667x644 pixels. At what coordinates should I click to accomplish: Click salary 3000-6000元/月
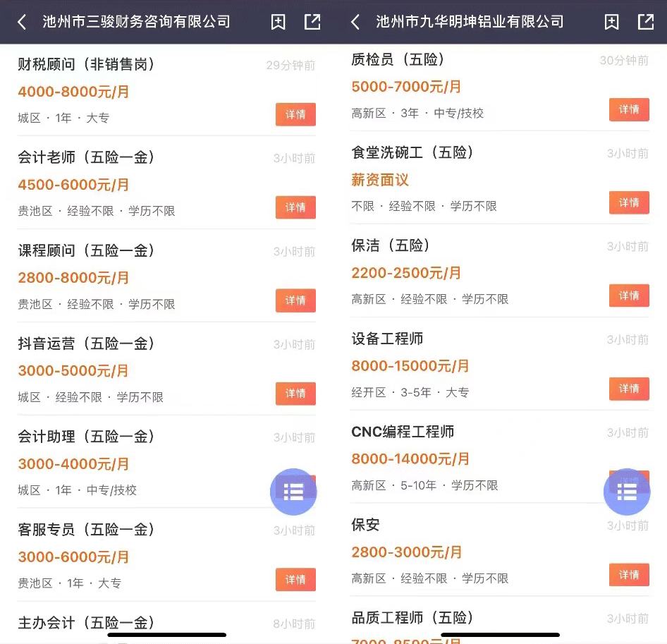[73, 557]
